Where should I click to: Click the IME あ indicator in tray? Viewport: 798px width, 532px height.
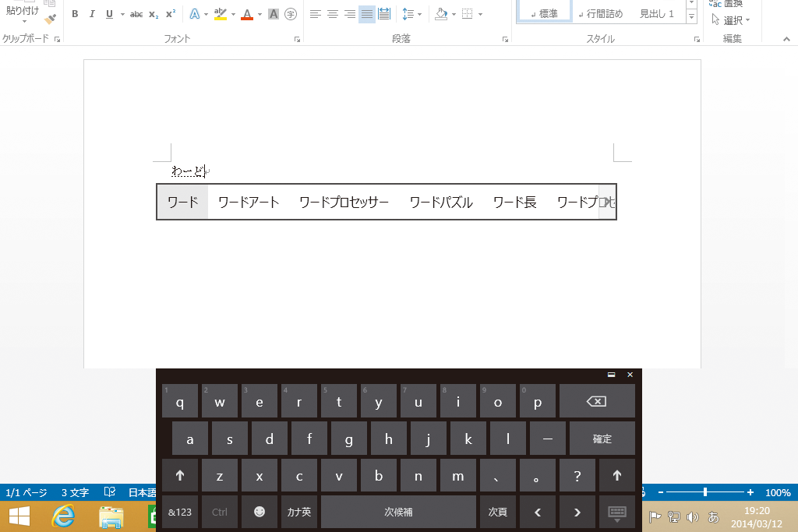[714, 517]
